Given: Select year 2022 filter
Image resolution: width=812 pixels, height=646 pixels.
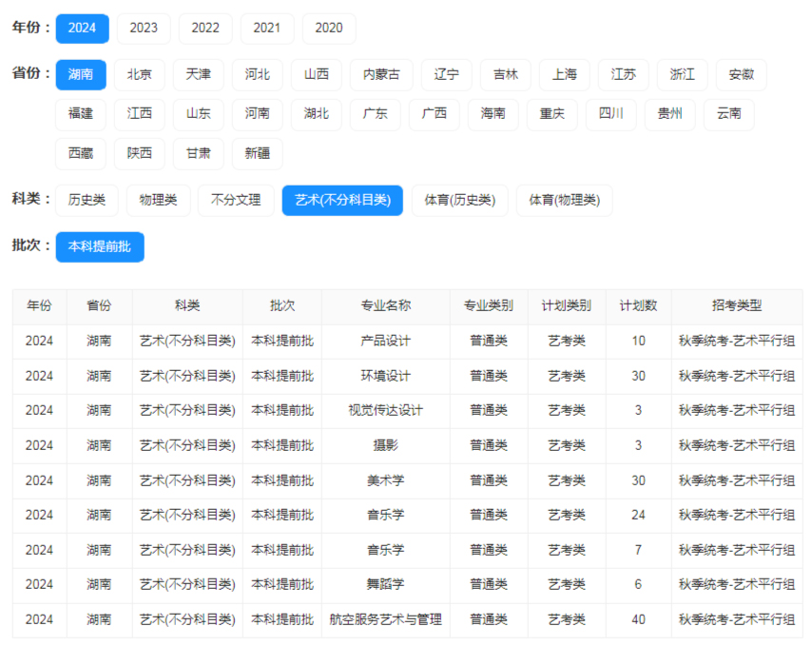Looking at the screenshot, I should (x=205, y=29).
